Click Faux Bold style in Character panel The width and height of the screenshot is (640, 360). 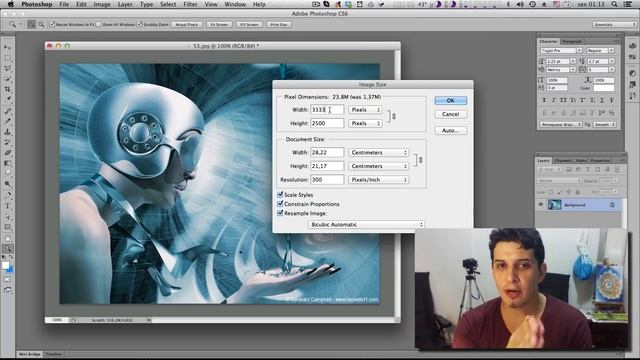[544, 100]
